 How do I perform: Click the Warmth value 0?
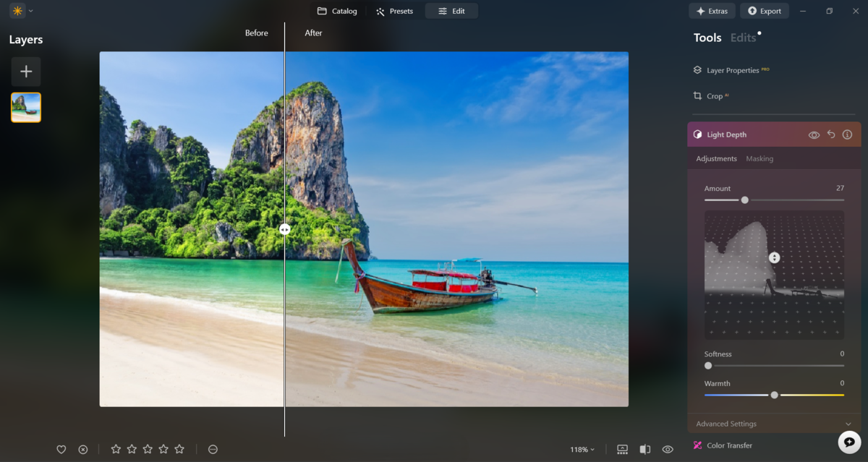tap(842, 383)
